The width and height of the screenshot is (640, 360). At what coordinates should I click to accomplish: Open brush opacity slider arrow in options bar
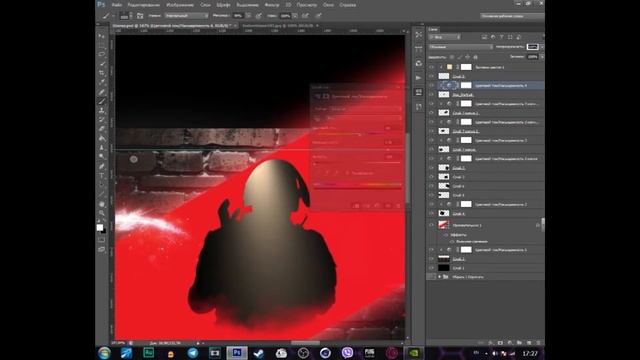coord(248,16)
